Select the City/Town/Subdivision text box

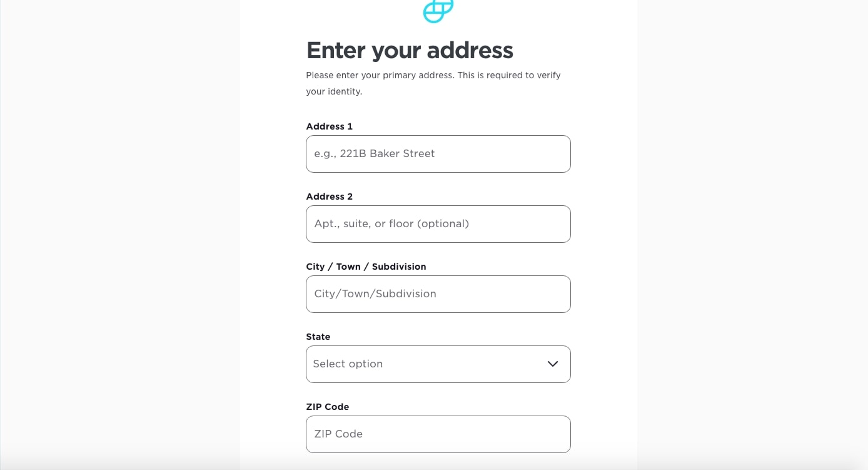point(438,294)
